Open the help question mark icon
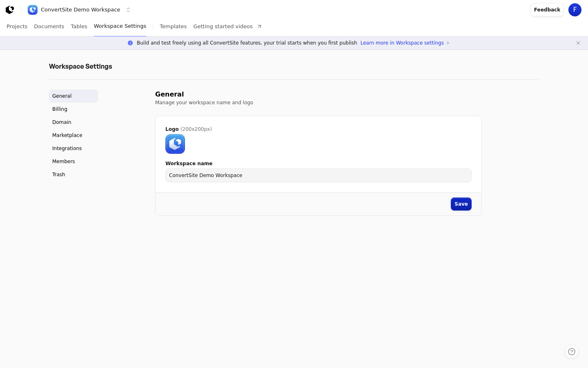 pos(572,352)
